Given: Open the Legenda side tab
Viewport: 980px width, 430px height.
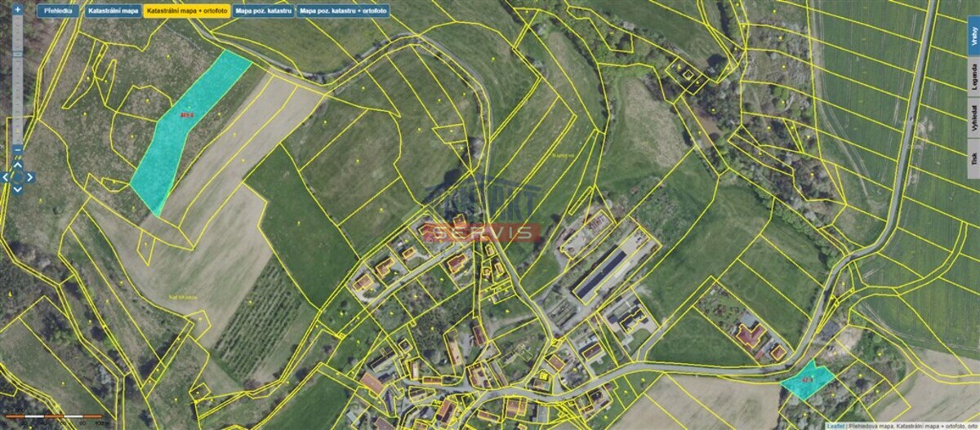Looking at the screenshot, I should 973,78.
